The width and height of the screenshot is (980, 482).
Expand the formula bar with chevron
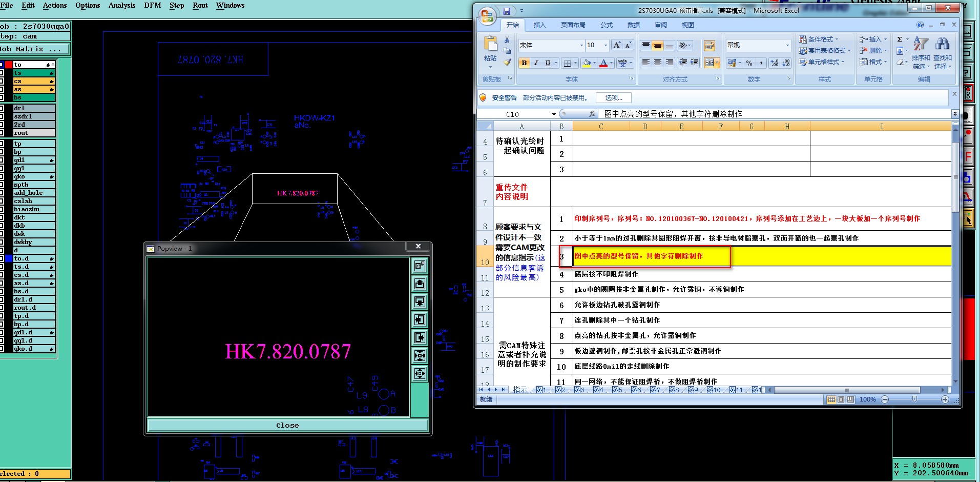click(955, 114)
